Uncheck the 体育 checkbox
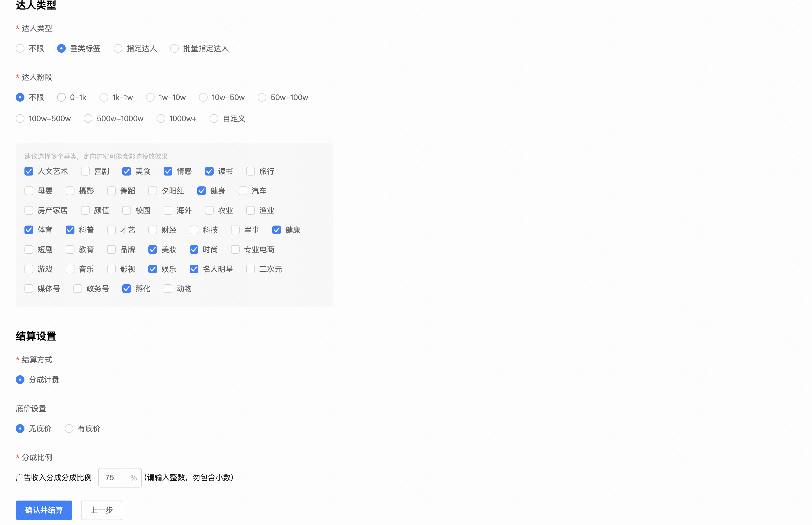 coord(29,230)
